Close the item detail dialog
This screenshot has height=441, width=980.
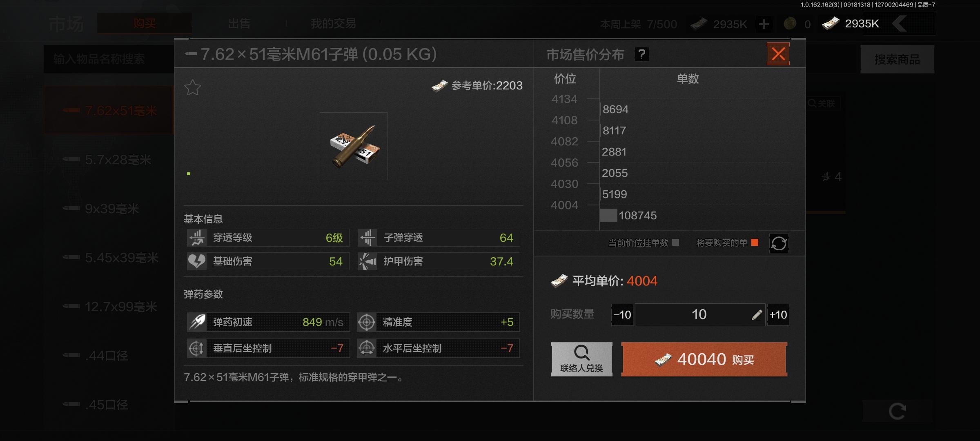click(x=778, y=54)
